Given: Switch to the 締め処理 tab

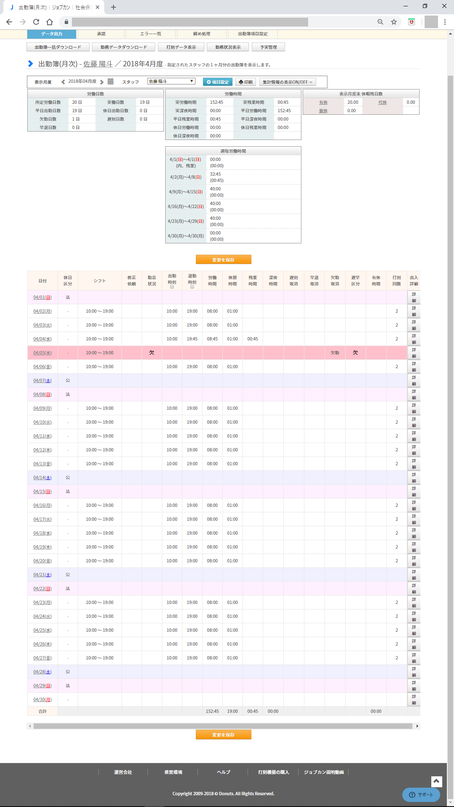Looking at the screenshot, I should (201, 34).
